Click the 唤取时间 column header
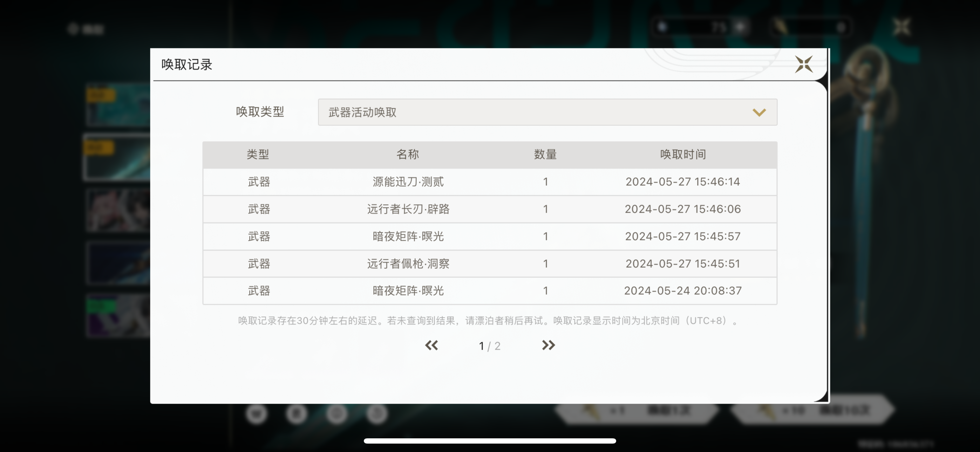This screenshot has height=452, width=980. pyautogui.click(x=683, y=155)
